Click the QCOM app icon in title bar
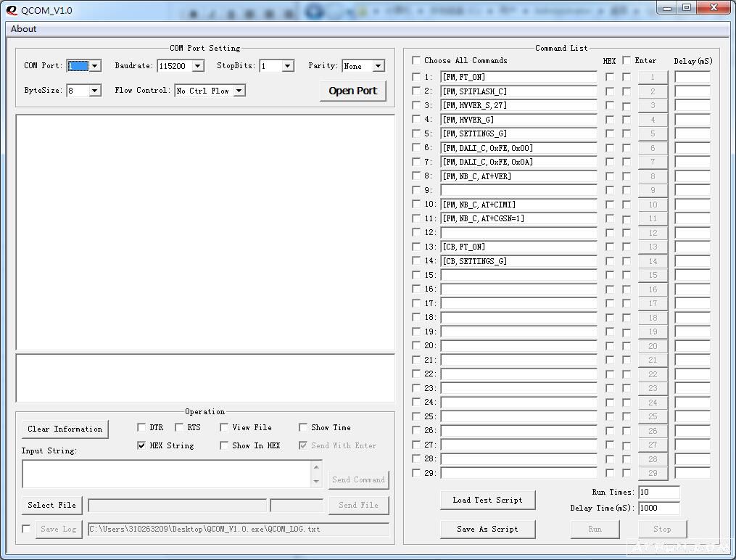736x560 pixels. [12, 10]
